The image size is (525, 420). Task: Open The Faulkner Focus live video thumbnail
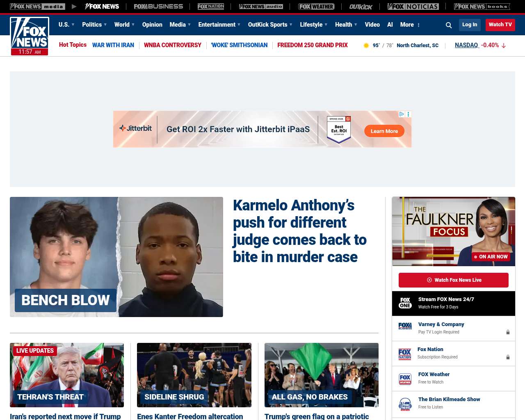click(x=454, y=232)
